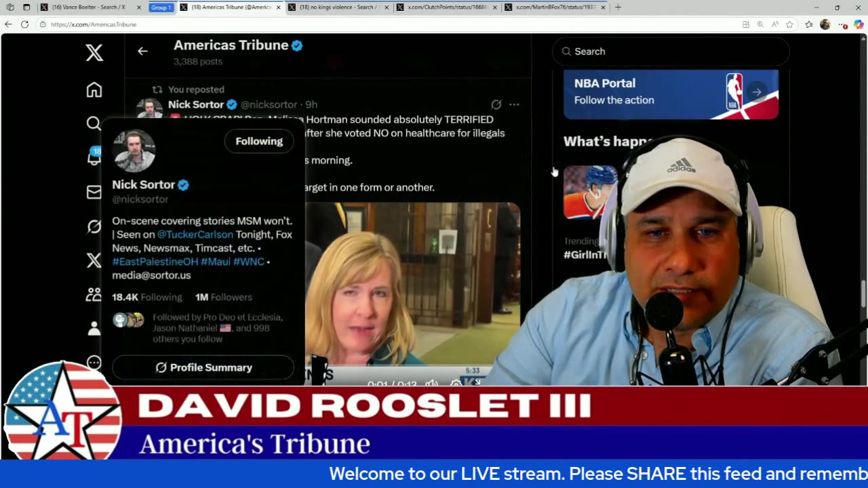
Task: Click Nick Sortor's avatar in hover card
Action: pos(134,150)
